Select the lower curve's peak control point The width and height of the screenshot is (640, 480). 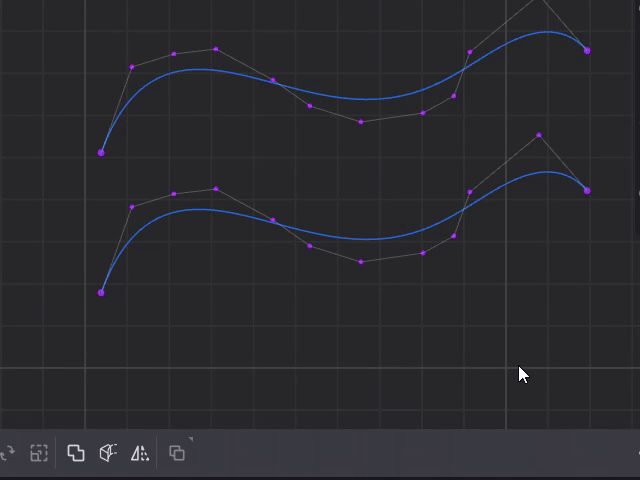click(539, 135)
